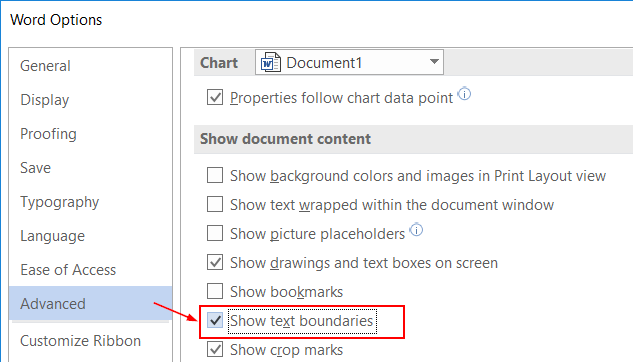Open the Document1 dropdown arrow
Image resolution: width=633 pixels, height=362 pixels.
[434, 62]
